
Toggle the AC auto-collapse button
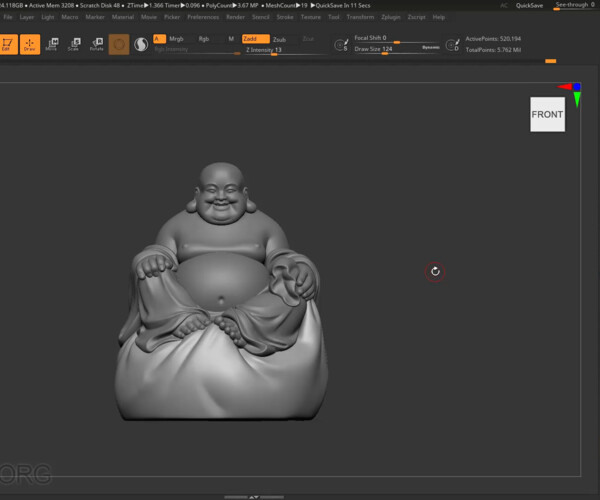[504, 5]
